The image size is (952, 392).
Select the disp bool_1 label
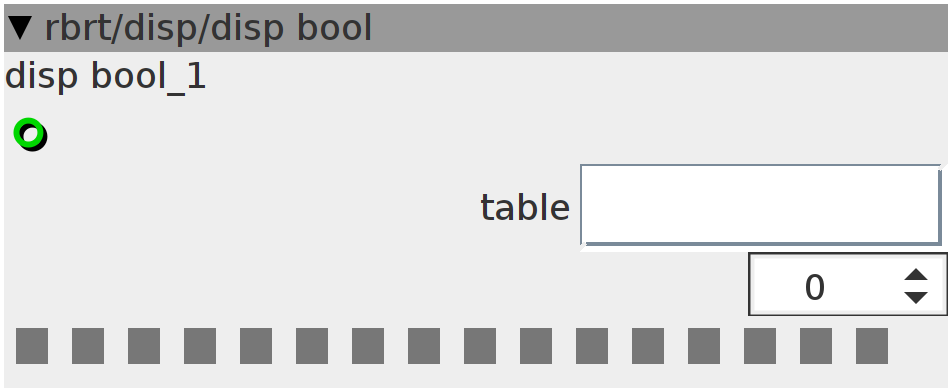point(106,77)
